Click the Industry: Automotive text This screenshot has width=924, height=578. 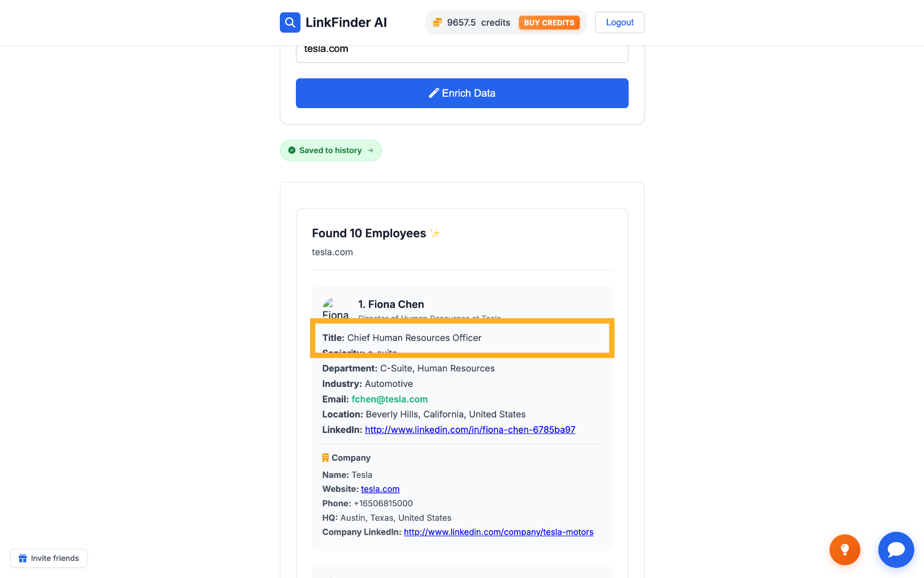pos(368,384)
